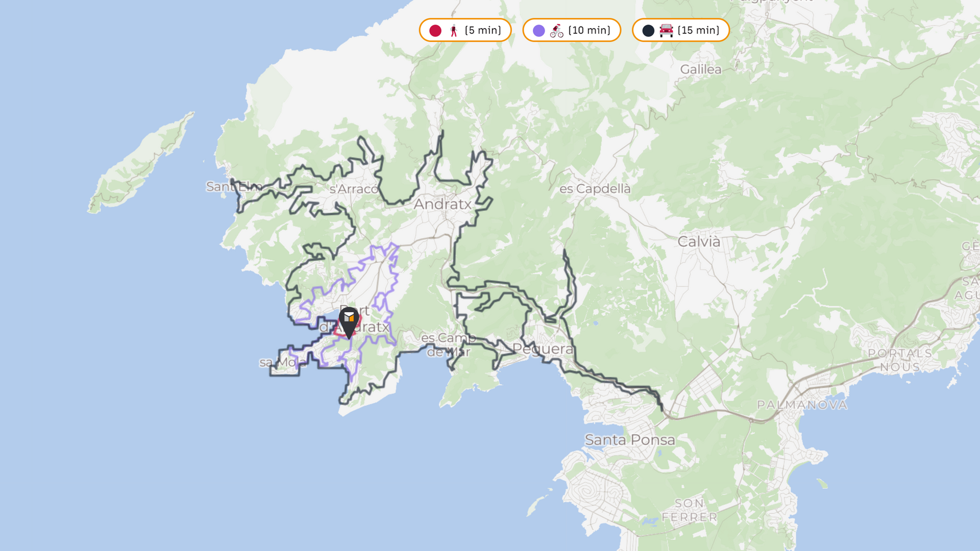The image size is (980, 551).
Task: Click the es Capdellà label
Action: (x=595, y=189)
